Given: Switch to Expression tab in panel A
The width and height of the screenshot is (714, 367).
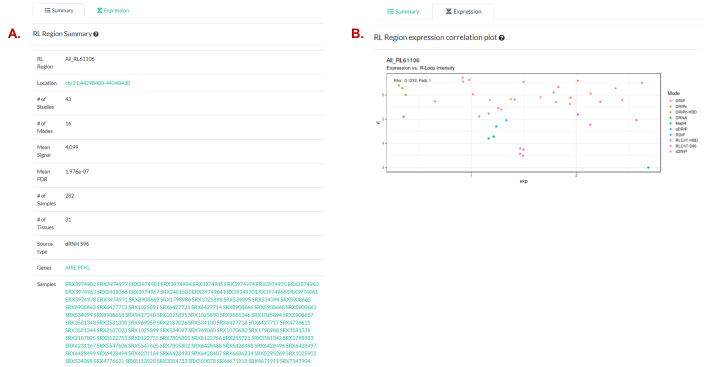Looking at the screenshot, I should [x=113, y=10].
